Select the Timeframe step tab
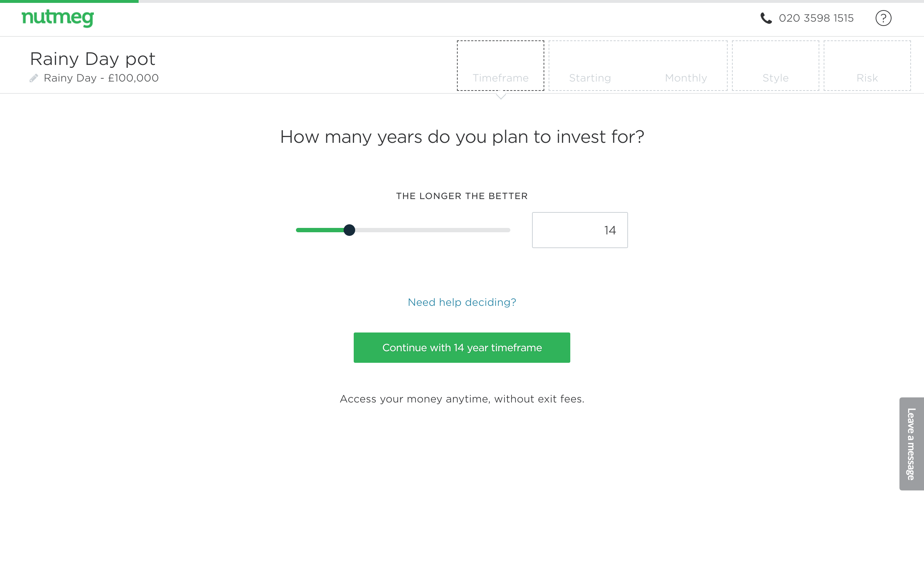Image resolution: width=924 pixels, height=577 pixels. [500, 66]
